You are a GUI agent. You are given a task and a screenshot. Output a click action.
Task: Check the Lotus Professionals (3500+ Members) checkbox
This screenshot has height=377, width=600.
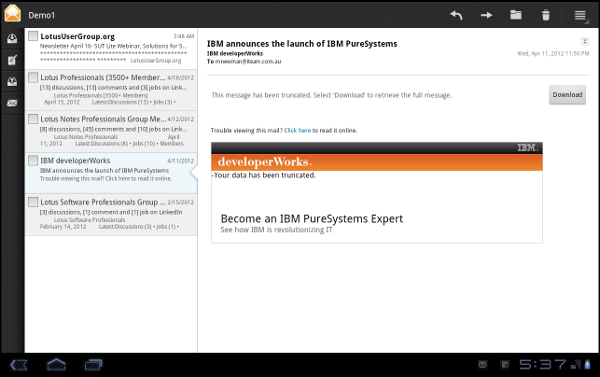click(x=33, y=77)
